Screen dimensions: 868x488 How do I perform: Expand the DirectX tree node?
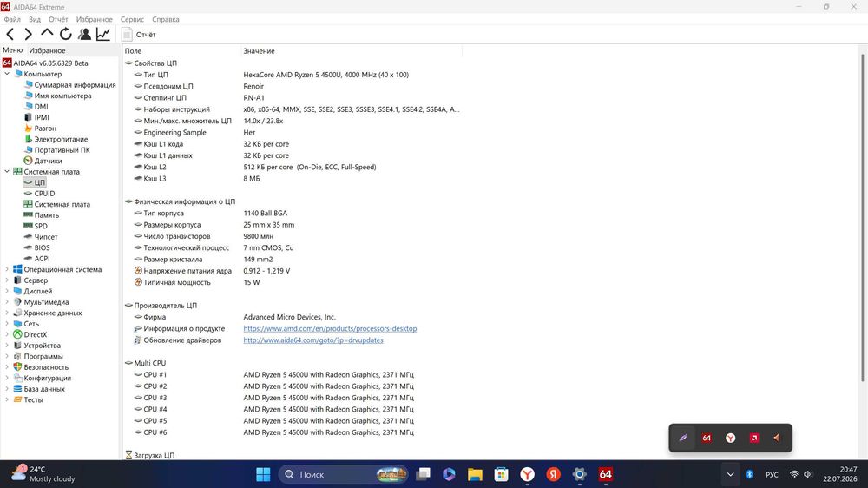click(7, 334)
